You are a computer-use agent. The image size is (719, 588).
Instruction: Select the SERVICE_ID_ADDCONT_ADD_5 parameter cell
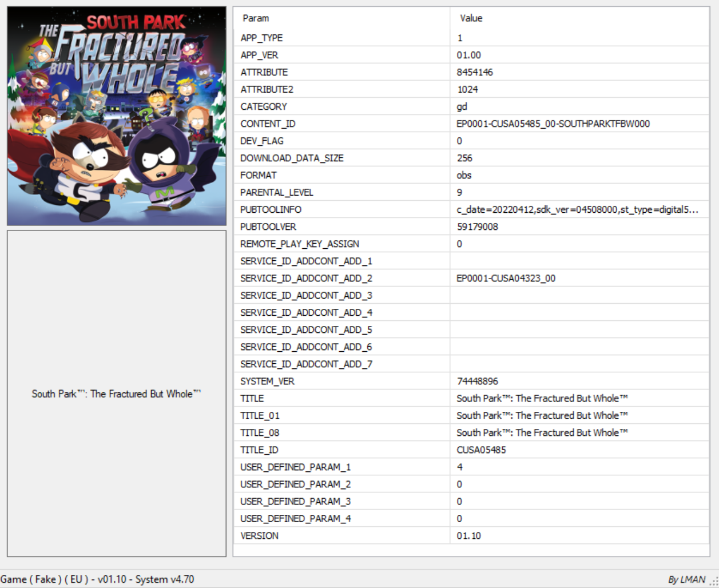point(341,329)
